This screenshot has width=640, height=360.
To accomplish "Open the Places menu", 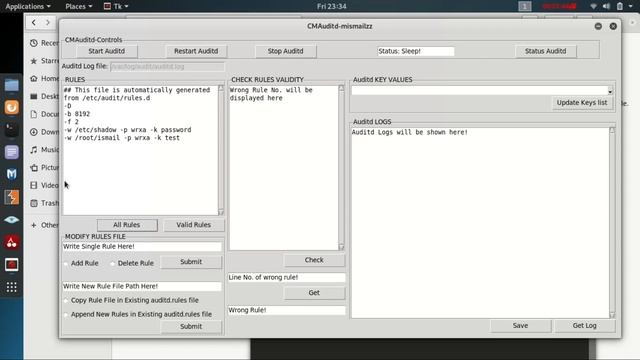I will [x=78, y=6].
